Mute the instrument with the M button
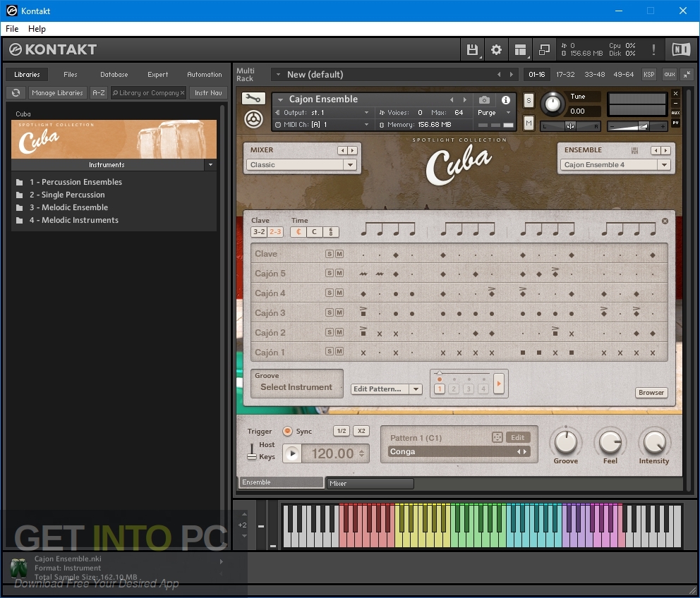 (529, 122)
